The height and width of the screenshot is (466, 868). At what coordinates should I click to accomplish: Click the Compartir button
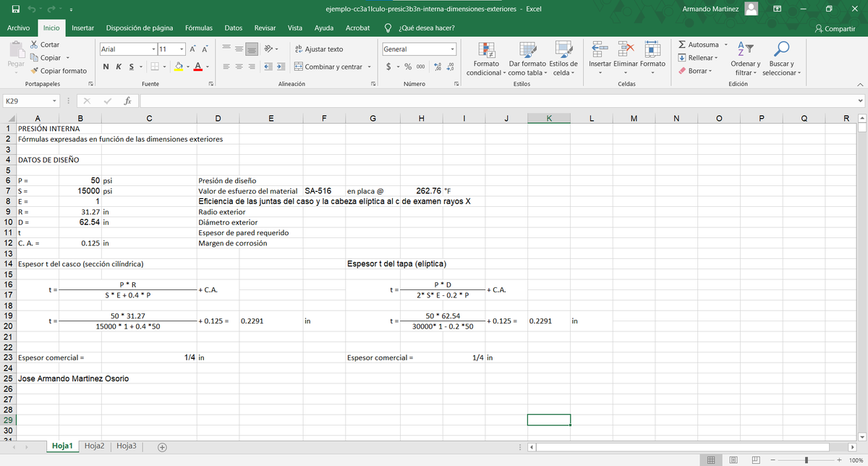[x=835, y=28]
